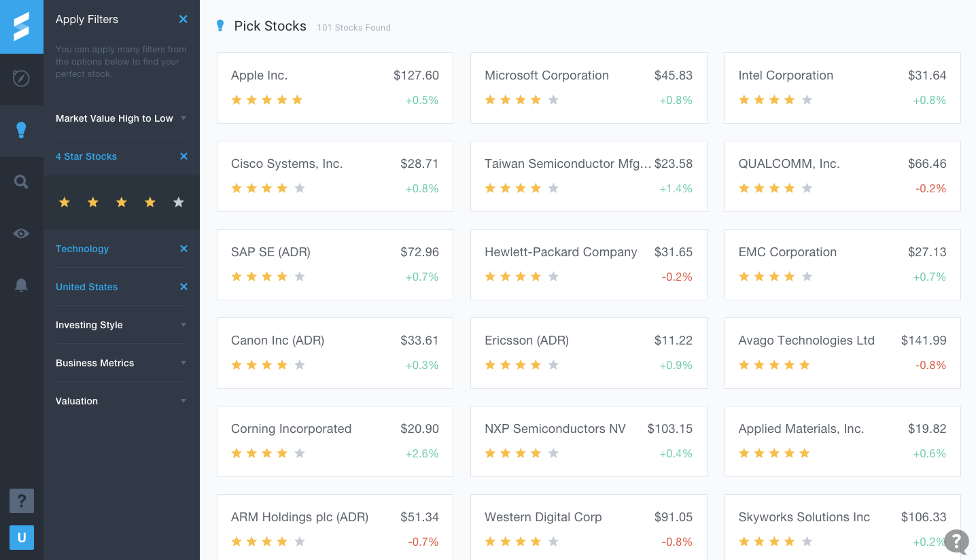Set filter rating to five stars
The image size is (976, 560).
[x=179, y=203]
